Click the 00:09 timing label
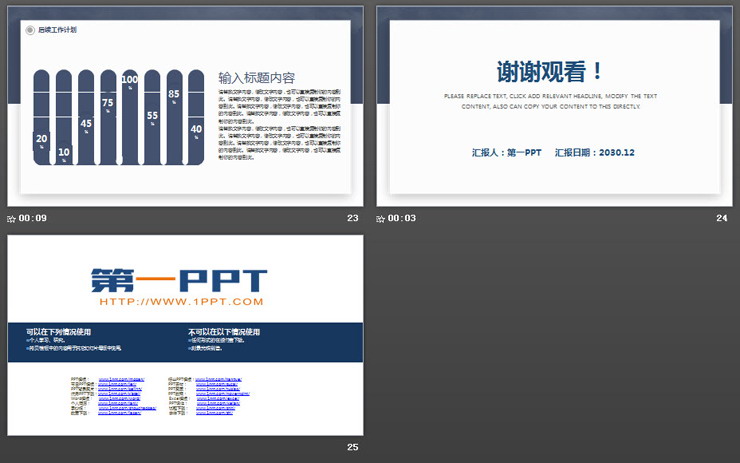The height and width of the screenshot is (463, 740). coord(33,218)
